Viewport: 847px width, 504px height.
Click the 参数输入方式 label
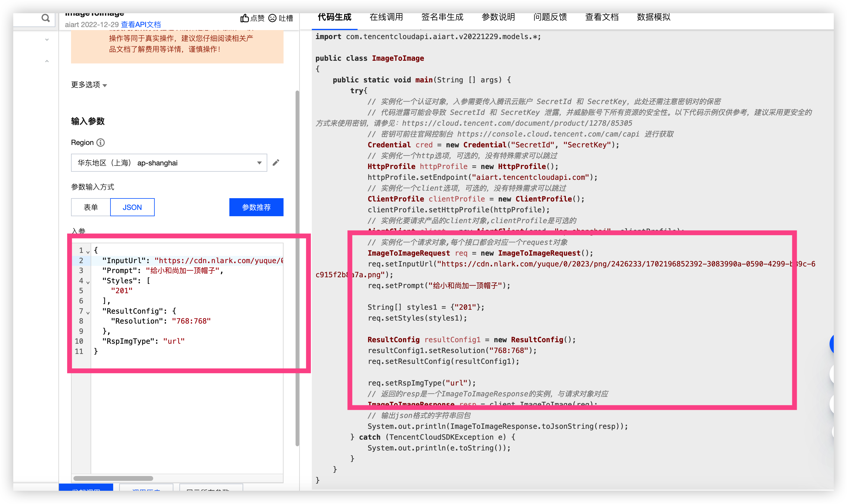coord(92,187)
